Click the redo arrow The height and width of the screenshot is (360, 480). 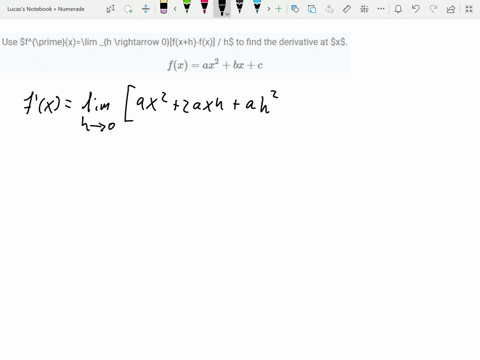[x=433, y=9]
